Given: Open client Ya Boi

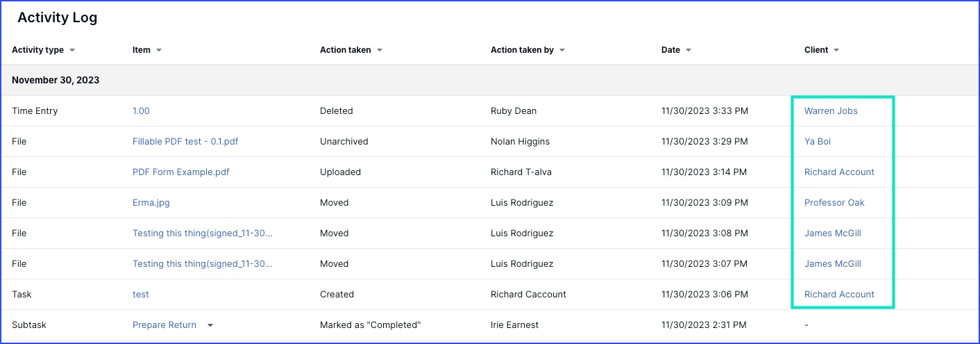Looking at the screenshot, I should [818, 142].
